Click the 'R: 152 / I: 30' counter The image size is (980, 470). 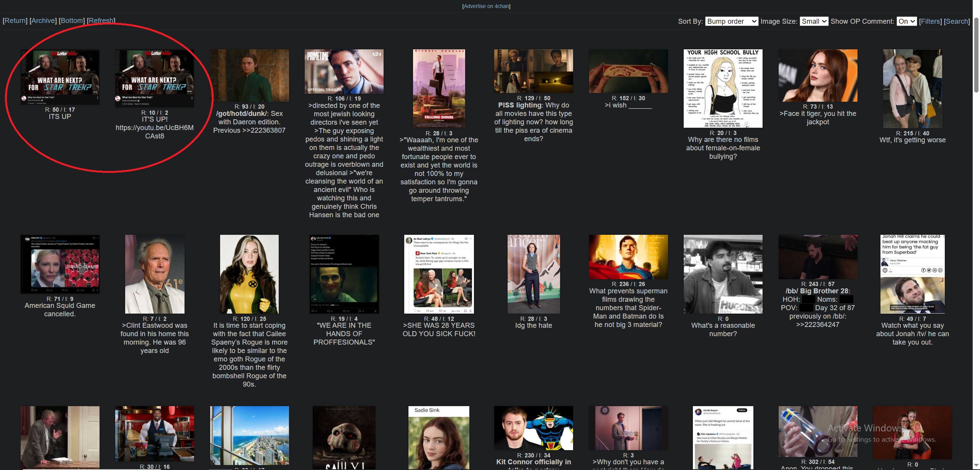click(x=629, y=98)
